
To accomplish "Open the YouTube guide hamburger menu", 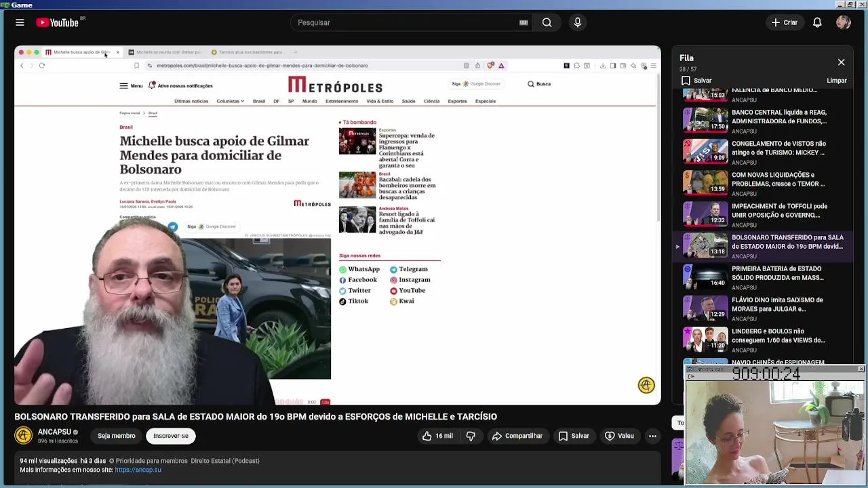I will (20, 22).
